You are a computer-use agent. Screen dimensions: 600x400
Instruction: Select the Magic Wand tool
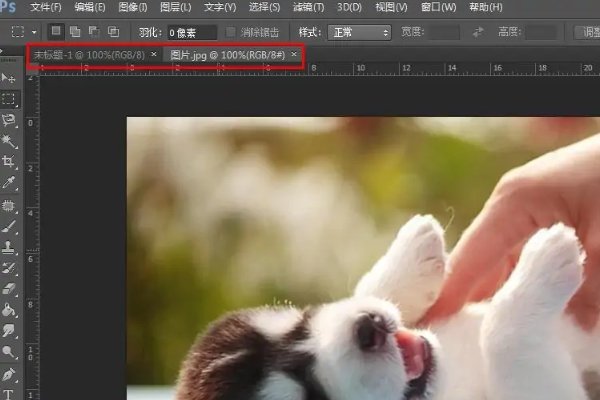pos(8,141)
